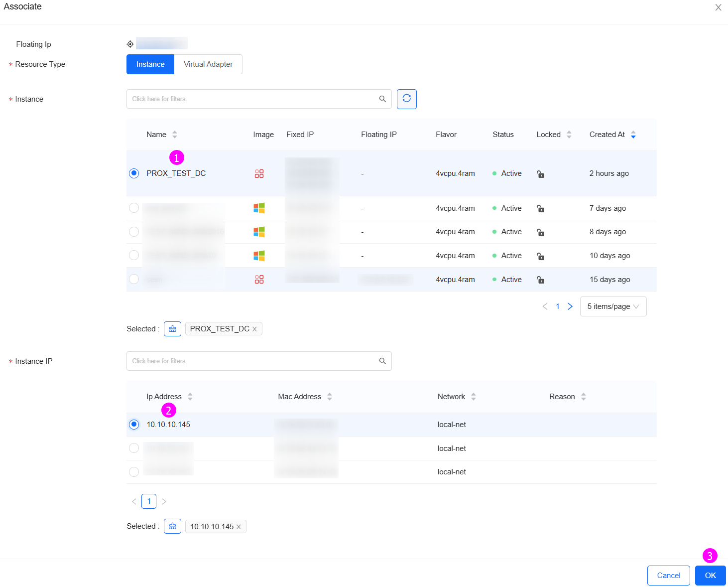The width and height of the screenshot is (728, 587).
Task: Click the unlocked padlock in 10 days ago row
Action: coord(540,256)
